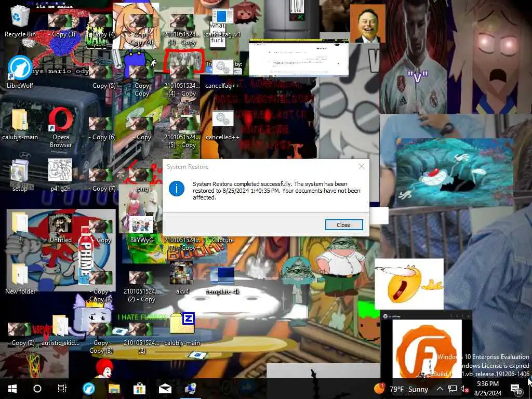Select the template 4k file

[222, 280]
